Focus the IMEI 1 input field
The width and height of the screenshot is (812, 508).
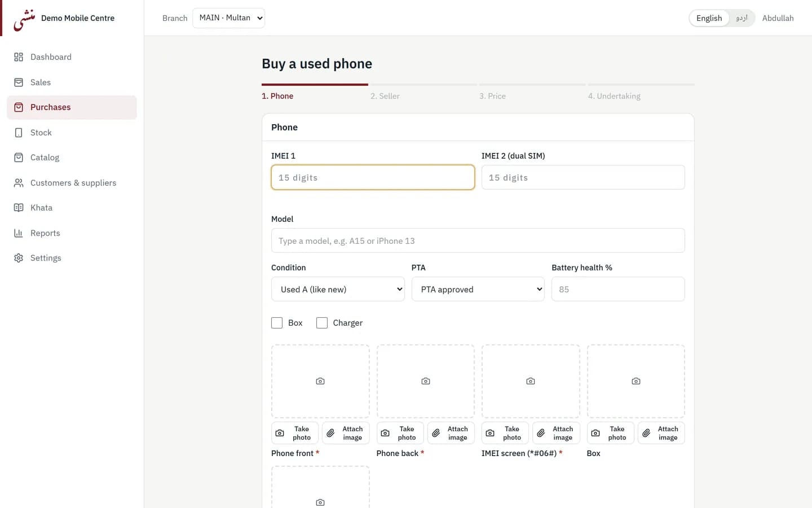(373, 177)
